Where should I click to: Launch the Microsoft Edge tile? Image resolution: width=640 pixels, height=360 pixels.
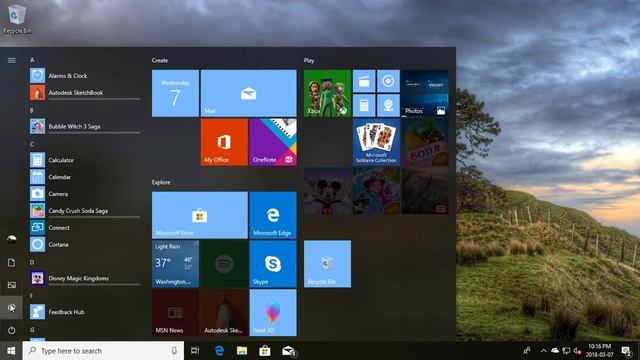(273, 215)
